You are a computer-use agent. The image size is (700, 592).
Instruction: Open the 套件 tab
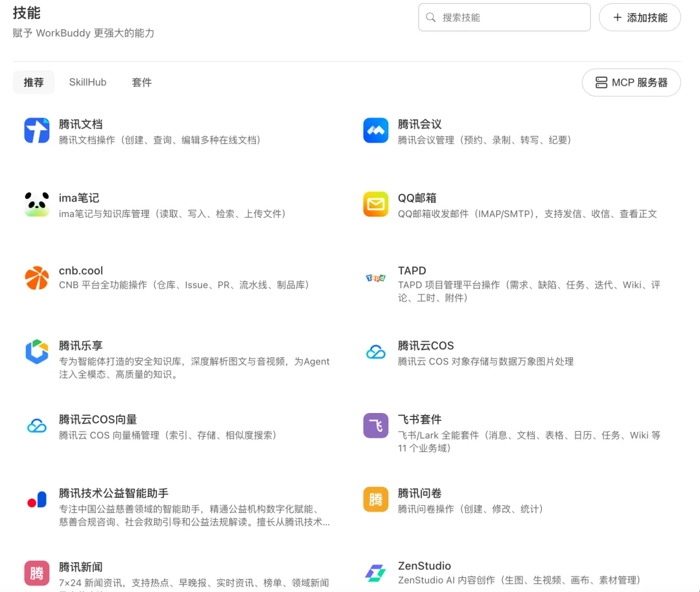click(141, 82)
